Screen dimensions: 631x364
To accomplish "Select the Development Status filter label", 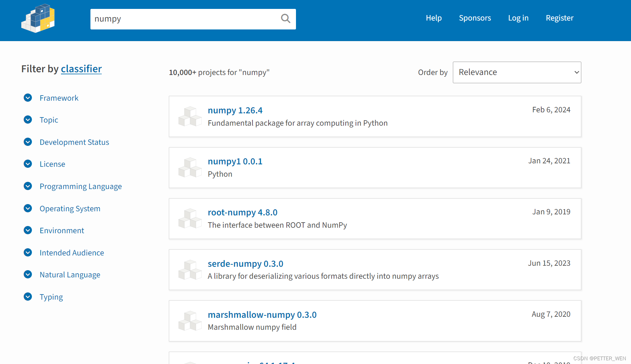I will 74,142.
